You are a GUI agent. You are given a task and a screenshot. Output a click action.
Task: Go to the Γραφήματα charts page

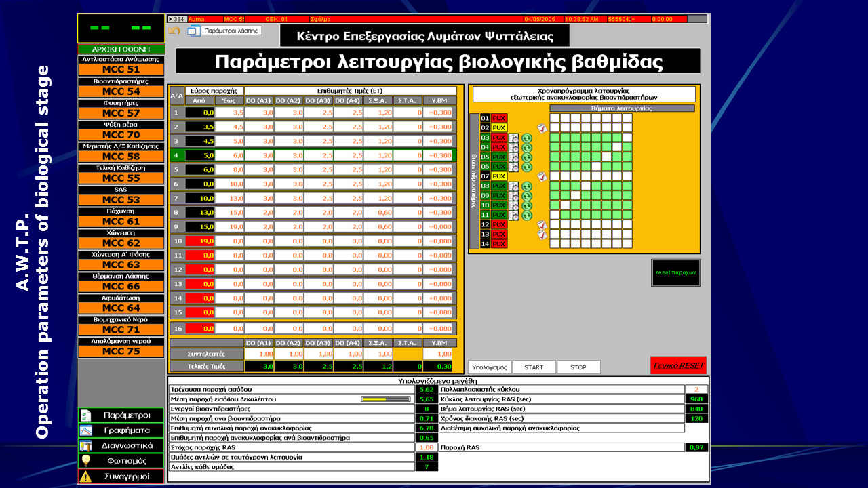(x=121, y=430)
